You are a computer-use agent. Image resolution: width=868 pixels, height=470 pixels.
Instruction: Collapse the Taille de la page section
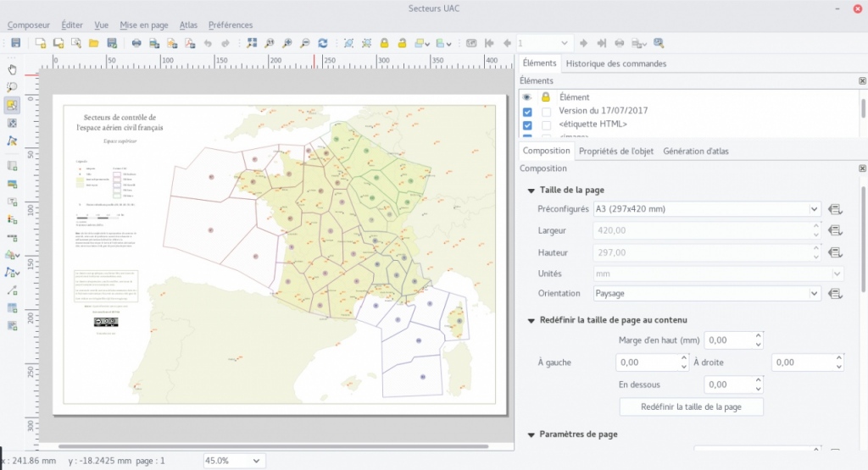(x=531, y=191)
